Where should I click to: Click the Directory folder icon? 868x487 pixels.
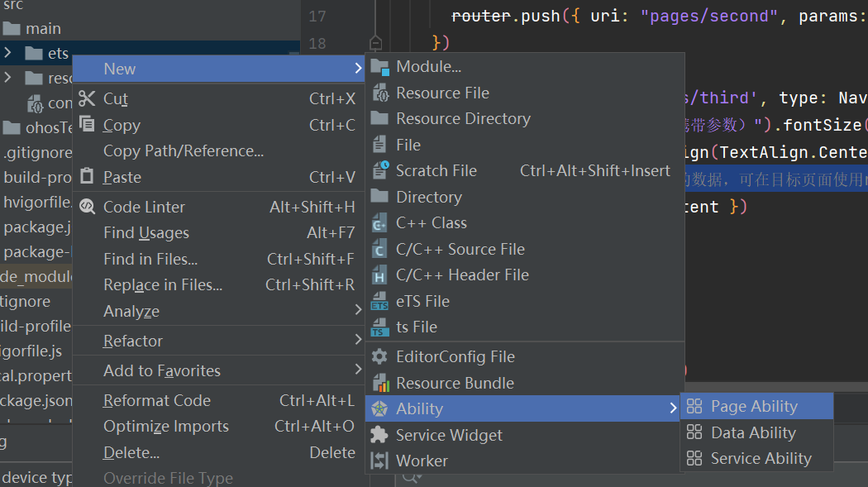click(379, 197)
